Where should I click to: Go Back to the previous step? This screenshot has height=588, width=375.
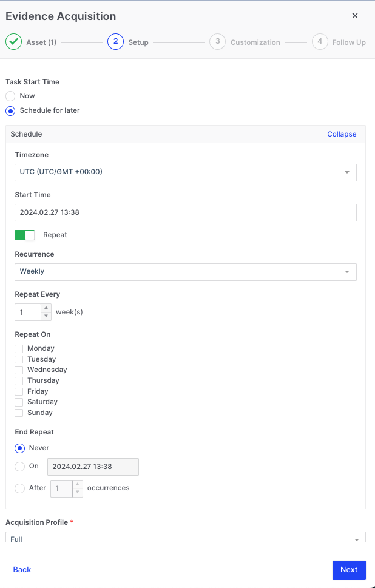(22, 570)
